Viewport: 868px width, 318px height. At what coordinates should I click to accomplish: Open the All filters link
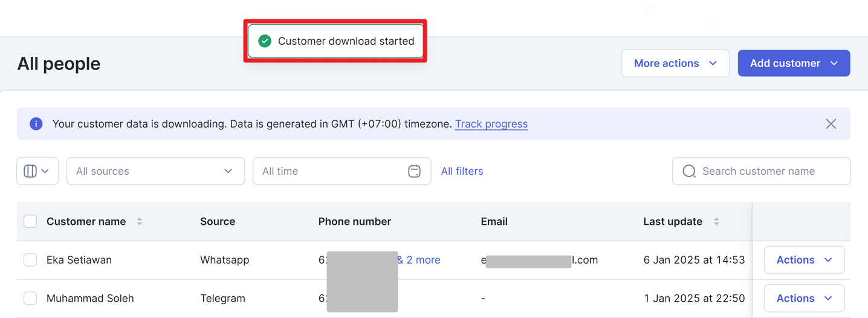[x=462, y=171]
